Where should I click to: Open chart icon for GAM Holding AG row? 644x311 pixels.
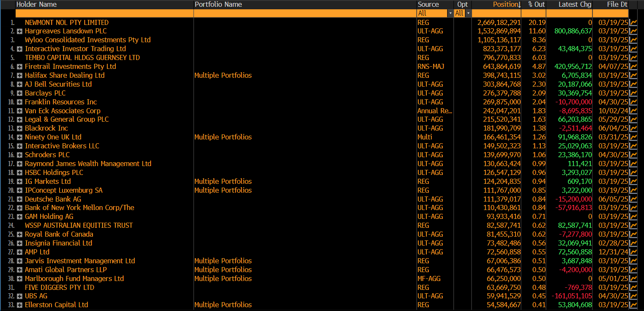[633, 217]
